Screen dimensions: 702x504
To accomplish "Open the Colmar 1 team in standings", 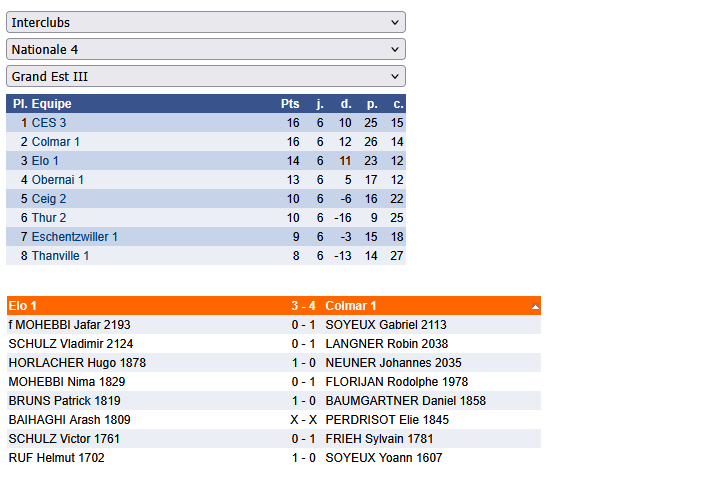I will point(56,142).
